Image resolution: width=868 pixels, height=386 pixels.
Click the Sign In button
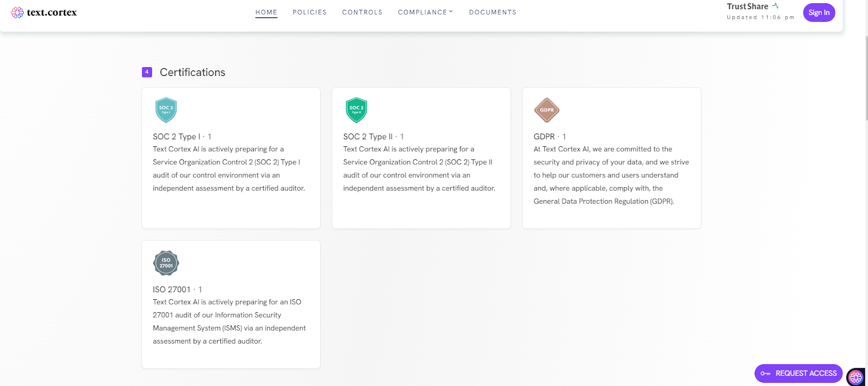(819, 12)
